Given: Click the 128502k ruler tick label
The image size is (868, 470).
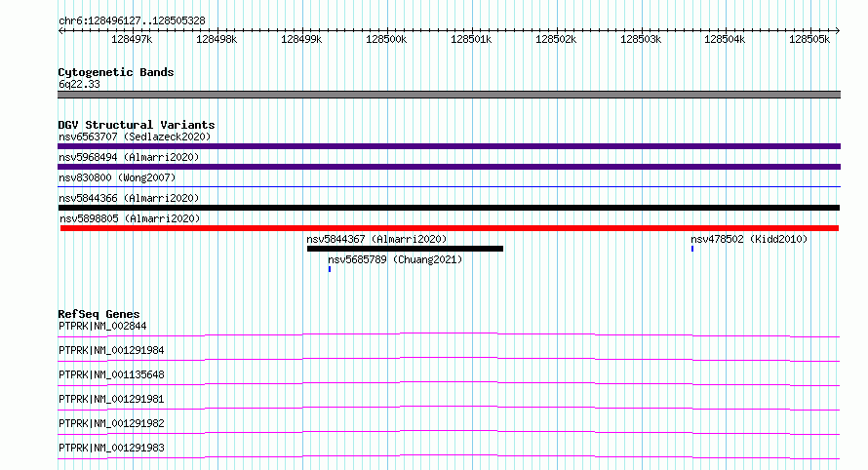Looking at the screenshot, I should pyautogui.click(x=556, y=39).
